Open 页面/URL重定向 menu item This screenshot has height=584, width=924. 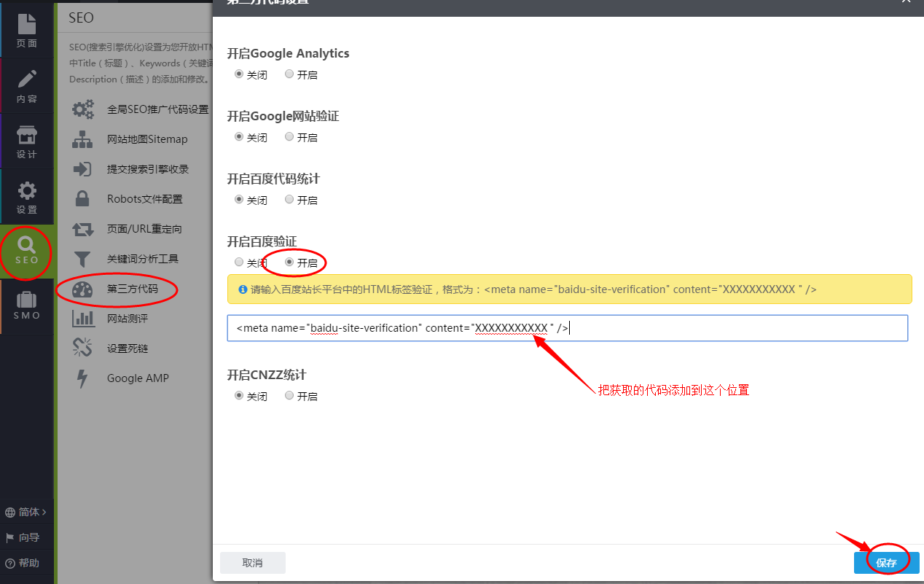[144, 229]
